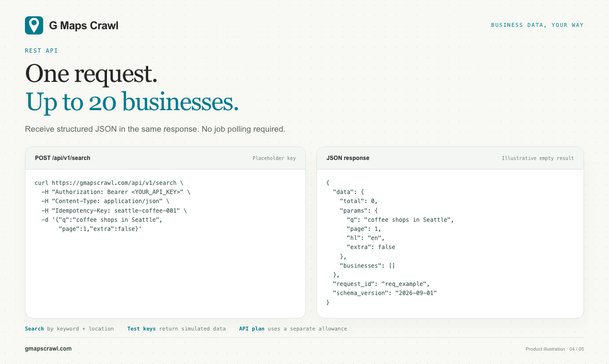Screen dimensions: 609x364
Task: Click the "Receive structured JSON" subtitle sentence
Action: click(155, 129)
